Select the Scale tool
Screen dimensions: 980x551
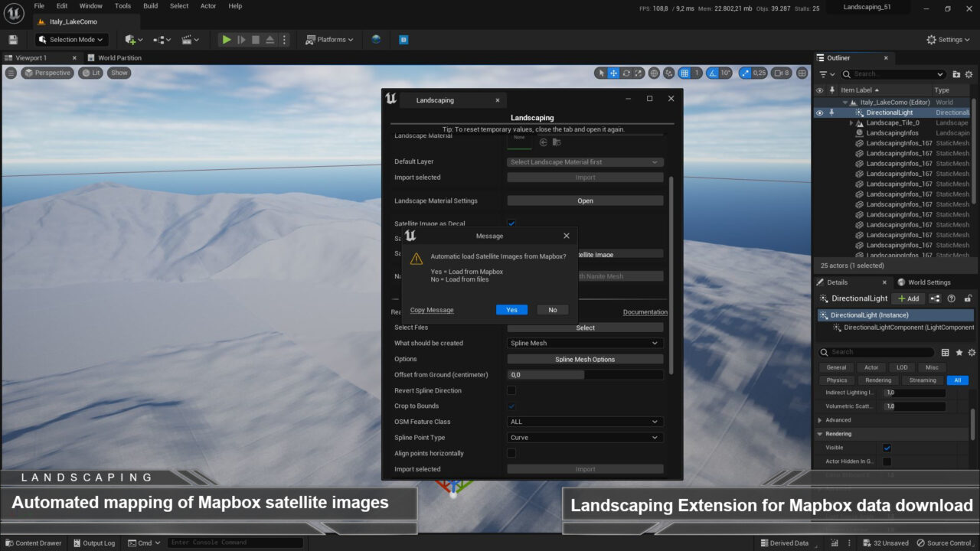(639, 73)
